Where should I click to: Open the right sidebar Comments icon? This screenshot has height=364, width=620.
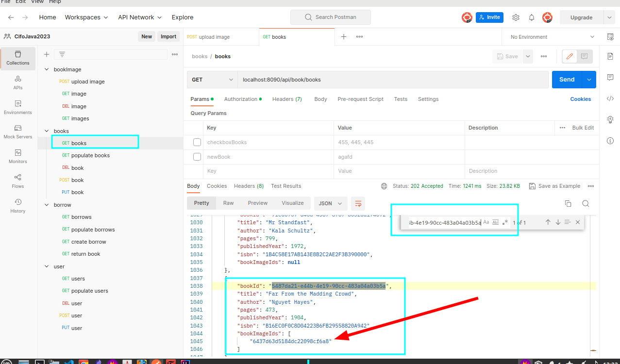tap(610, 77)
